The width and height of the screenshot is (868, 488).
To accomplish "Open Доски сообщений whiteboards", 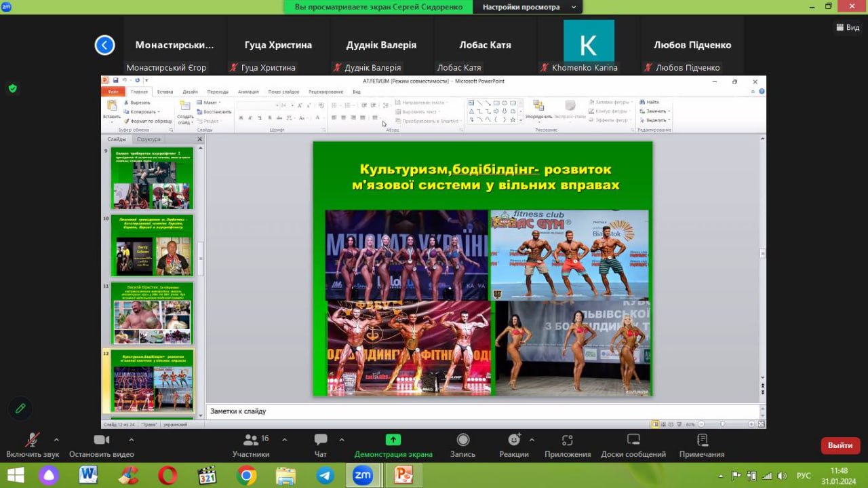I will click(633, 445).
